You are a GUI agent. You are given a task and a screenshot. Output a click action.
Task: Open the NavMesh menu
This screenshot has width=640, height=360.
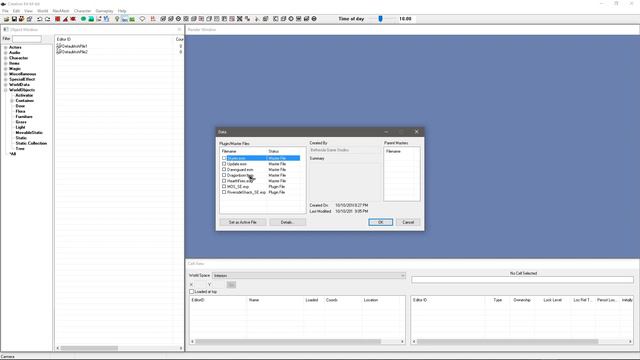(x=61, y=11)
